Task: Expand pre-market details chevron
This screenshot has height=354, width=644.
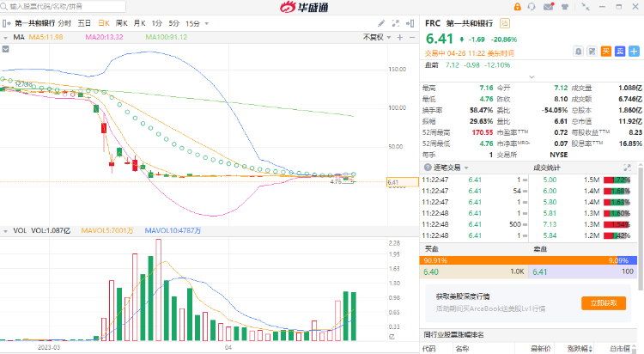Action: (532, 76)
